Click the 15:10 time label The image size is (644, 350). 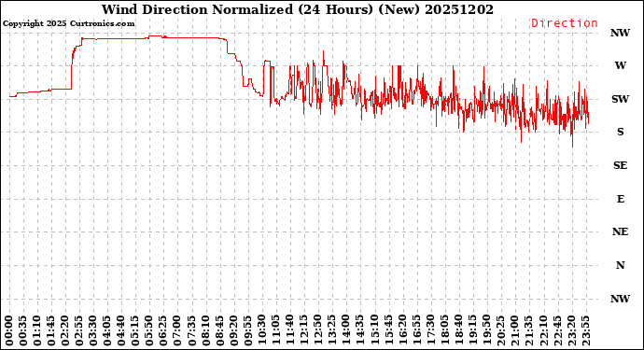coord(374,330)
